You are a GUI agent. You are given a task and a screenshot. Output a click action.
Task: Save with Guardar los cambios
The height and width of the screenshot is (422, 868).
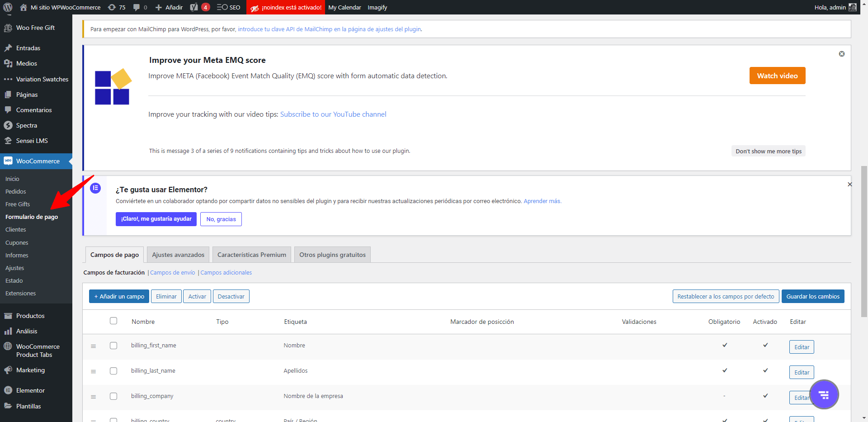pos(813,296)
